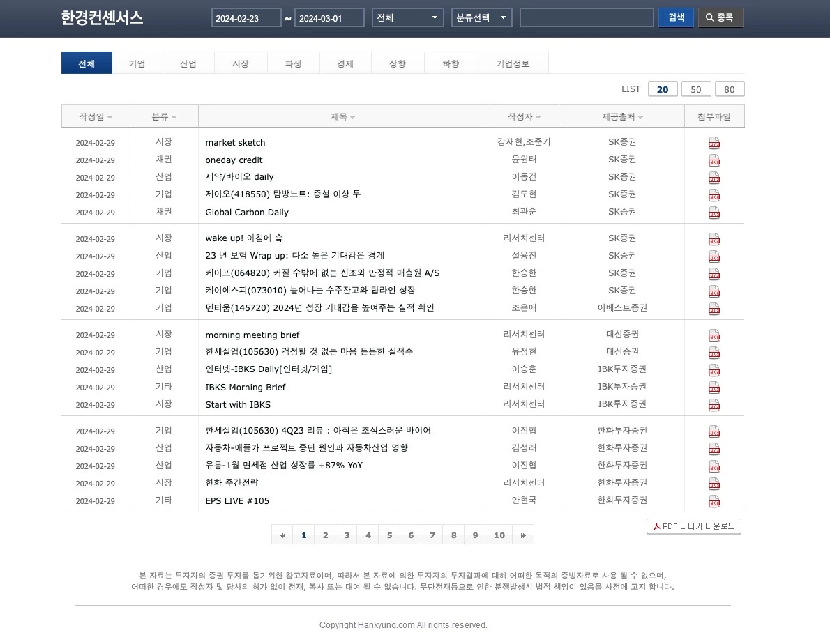
Task: Open PDF for morning meeting brief
Action: [714, 335]
